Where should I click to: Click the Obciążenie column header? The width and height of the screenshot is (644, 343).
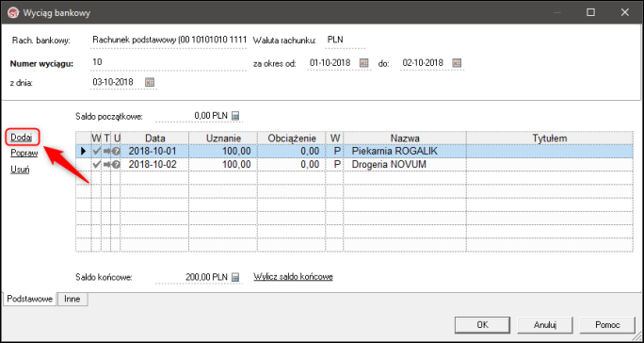(292, 139)
